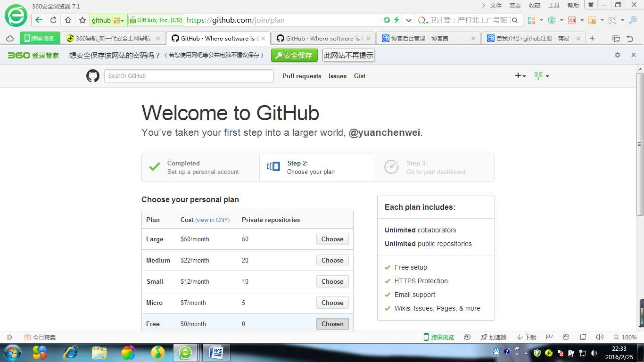Switch to 博客后台管理 tab
The width and height of the screenshot is (644, 362).
(x=428, y=39)
